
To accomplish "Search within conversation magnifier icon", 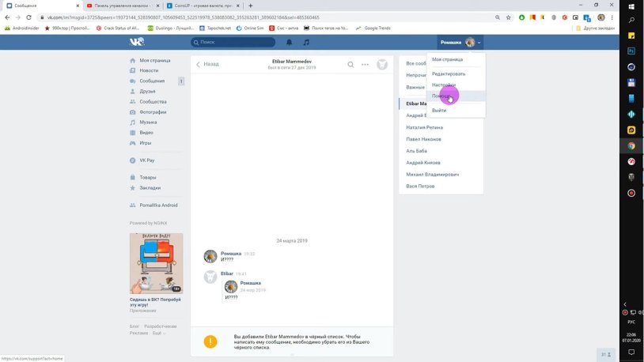I will click(x=350, y=65).
